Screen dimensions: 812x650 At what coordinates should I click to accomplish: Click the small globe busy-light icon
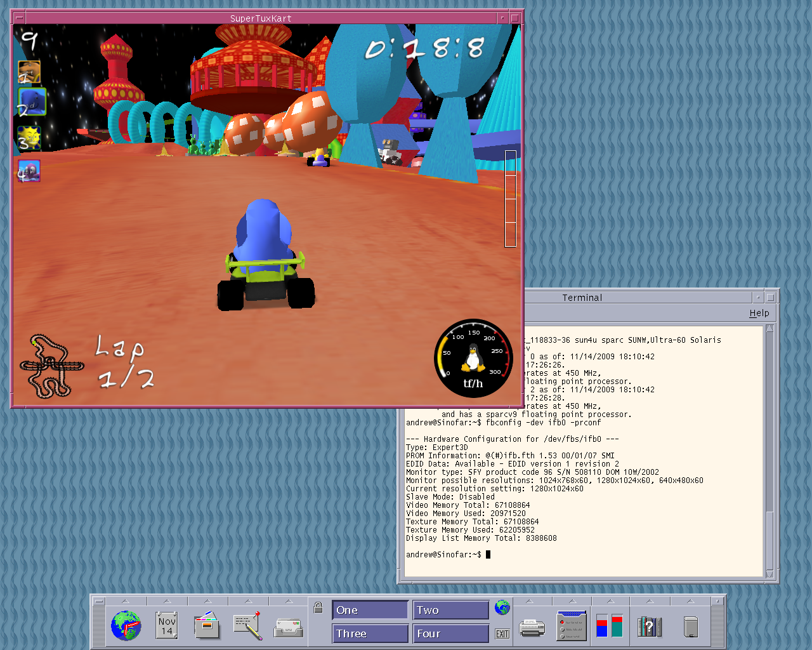(502, 607)
